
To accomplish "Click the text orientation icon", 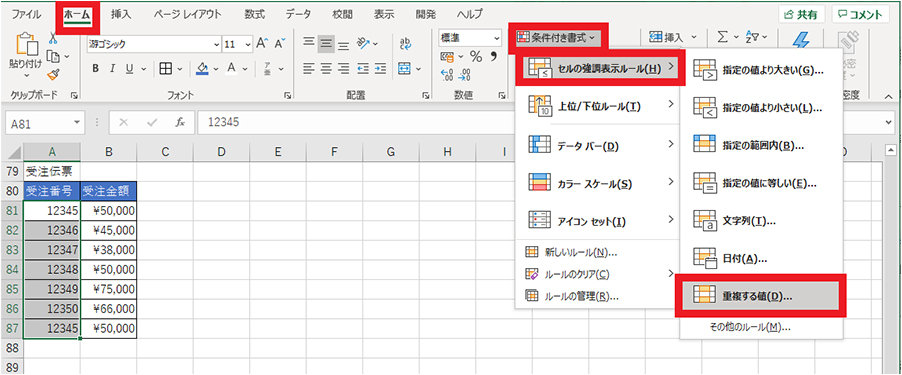I will point(364,43).
